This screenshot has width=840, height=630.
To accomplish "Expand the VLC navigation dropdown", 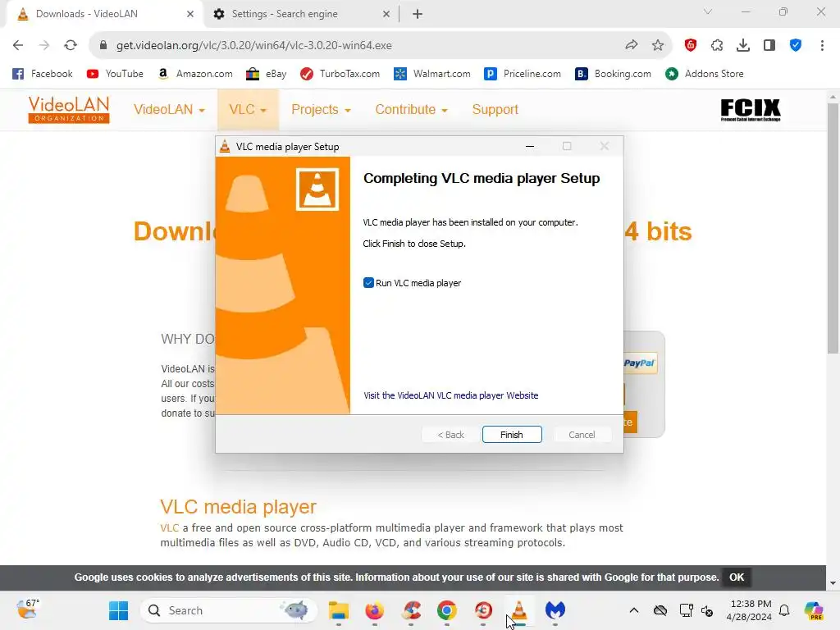I will click(x=248, y=110).
